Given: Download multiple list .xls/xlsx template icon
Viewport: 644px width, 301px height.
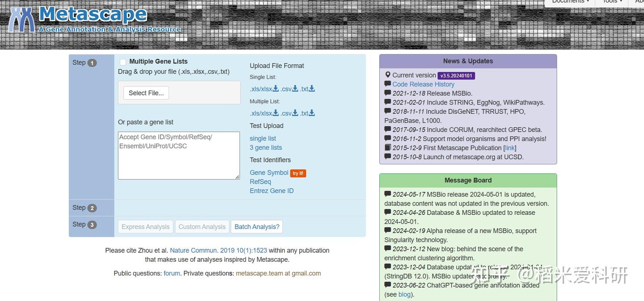Looking at the screenshot, I should click(275, 113).
